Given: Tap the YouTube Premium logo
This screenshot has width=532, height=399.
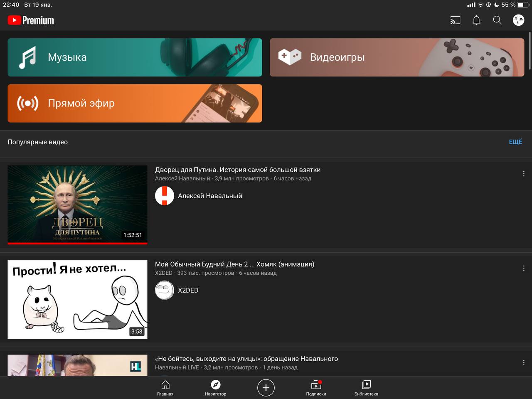Looking at the screenshot, I should pyautogui.click(x=31, y=20).
